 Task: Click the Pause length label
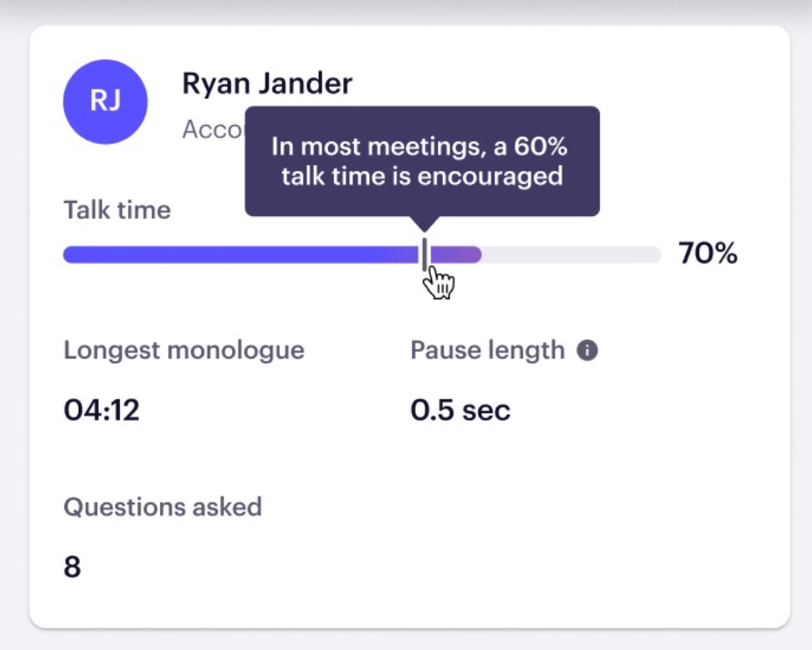487,351
